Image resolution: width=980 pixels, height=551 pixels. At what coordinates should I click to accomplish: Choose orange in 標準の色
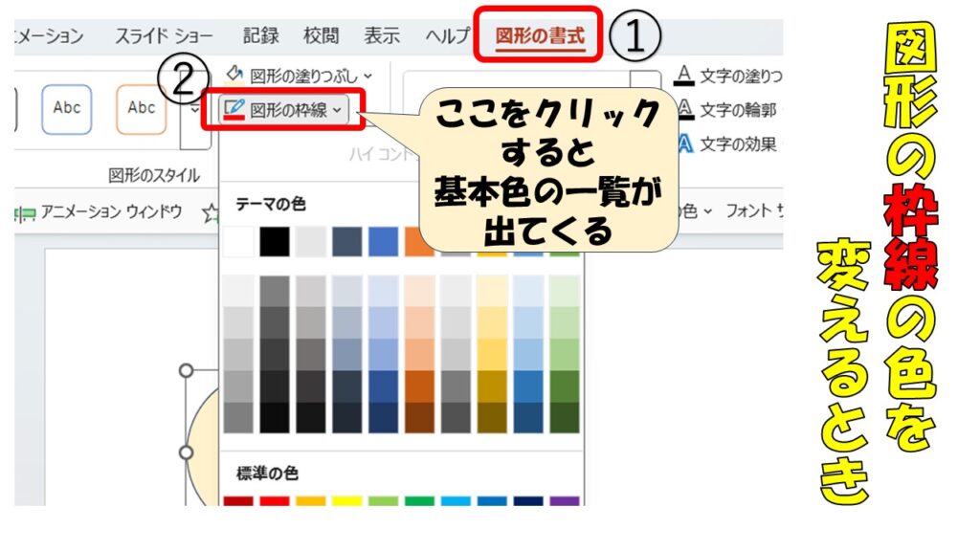311,501
